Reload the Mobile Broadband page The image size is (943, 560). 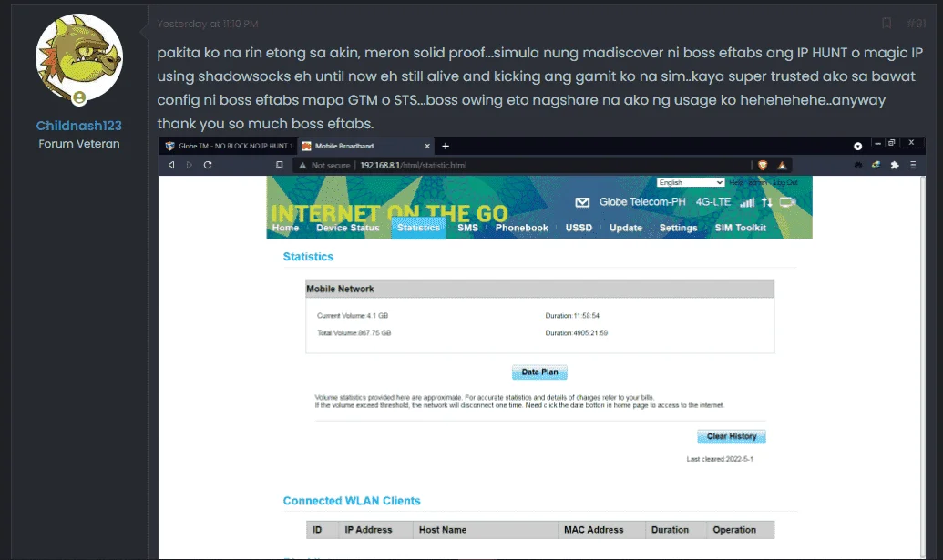point(208,165)
